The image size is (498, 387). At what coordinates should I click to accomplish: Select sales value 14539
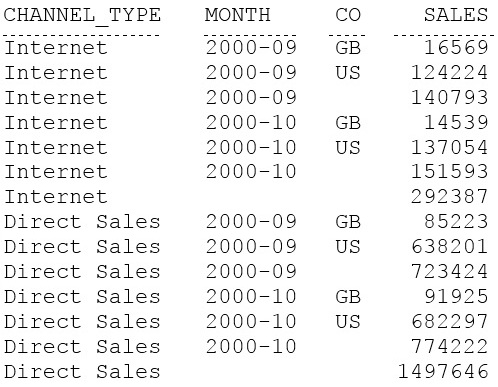coord(456,122)
